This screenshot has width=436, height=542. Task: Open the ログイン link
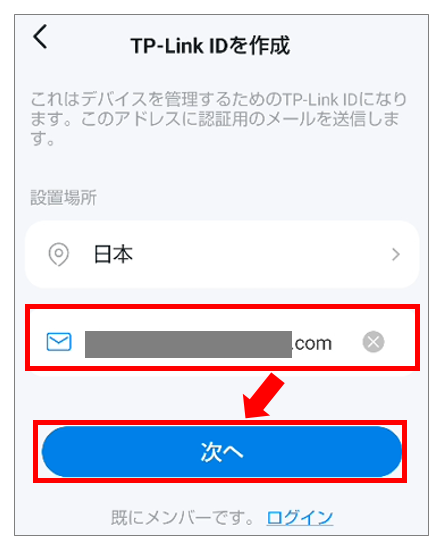pos(300,517)
